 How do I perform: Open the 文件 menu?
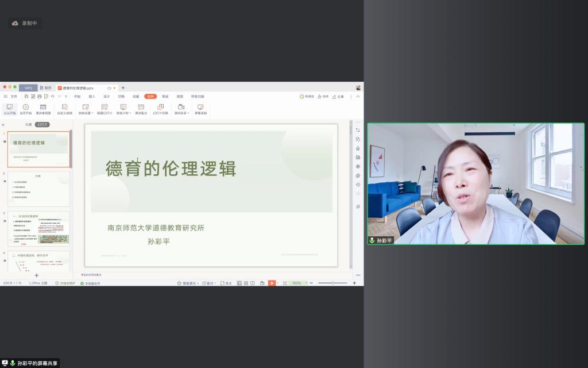13,97
